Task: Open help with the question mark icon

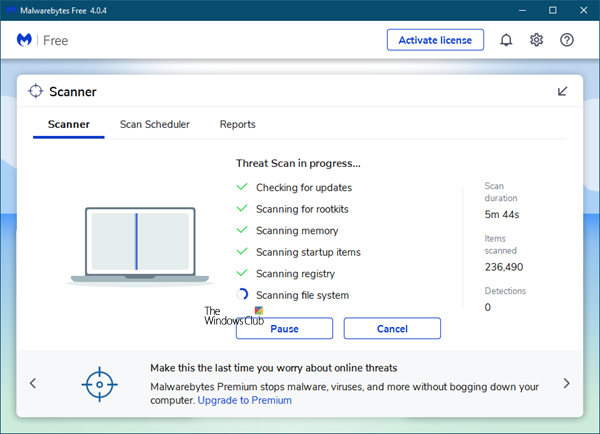Action: coord(567,40)
